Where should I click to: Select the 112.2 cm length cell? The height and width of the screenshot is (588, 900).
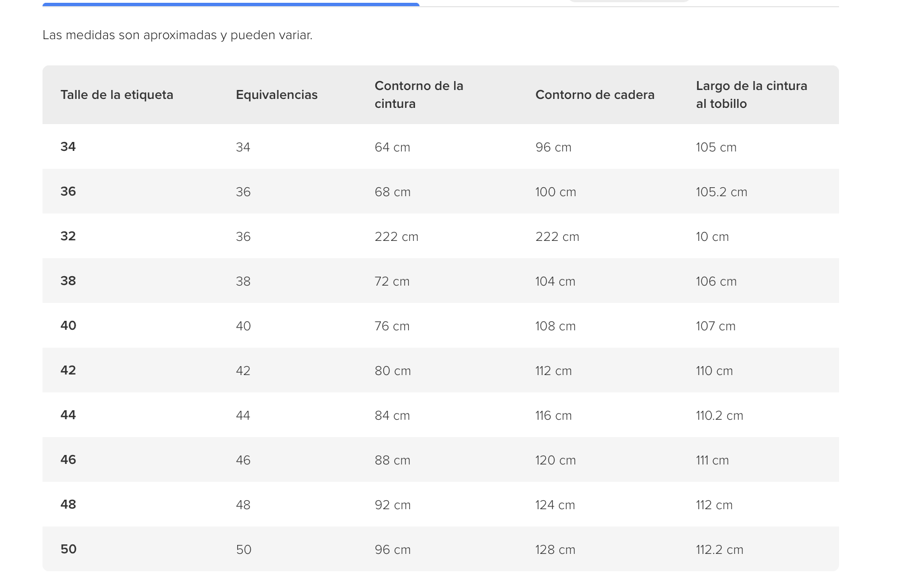coord(719,549)
